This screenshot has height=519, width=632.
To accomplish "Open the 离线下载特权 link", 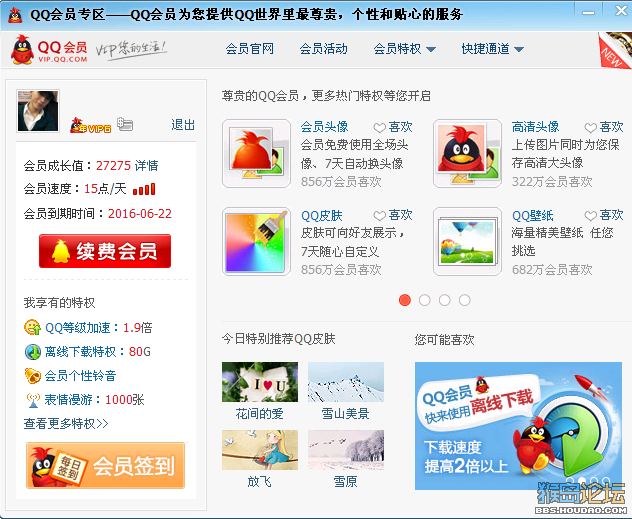I will (x=80, y=352).
